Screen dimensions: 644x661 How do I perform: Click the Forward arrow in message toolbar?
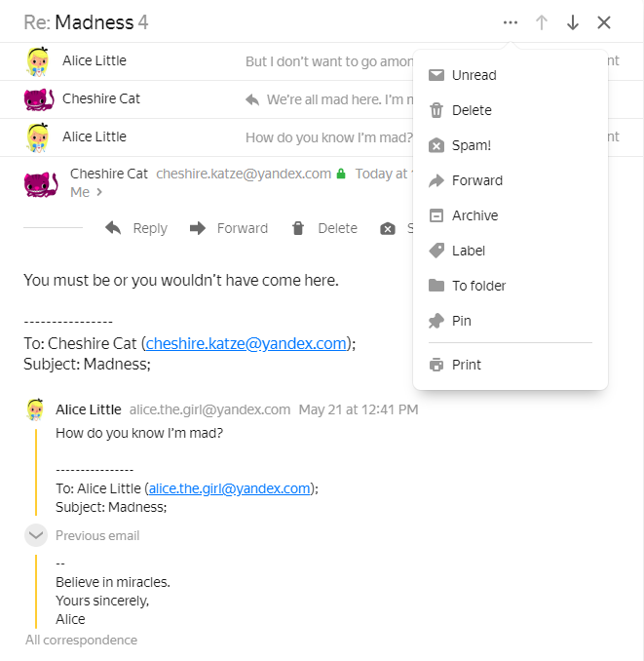198,228
